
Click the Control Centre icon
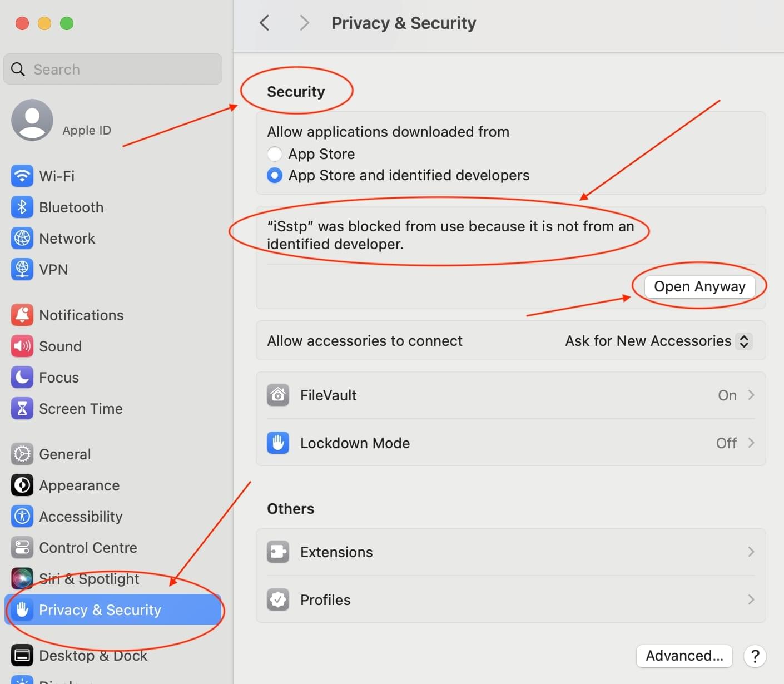22,548
